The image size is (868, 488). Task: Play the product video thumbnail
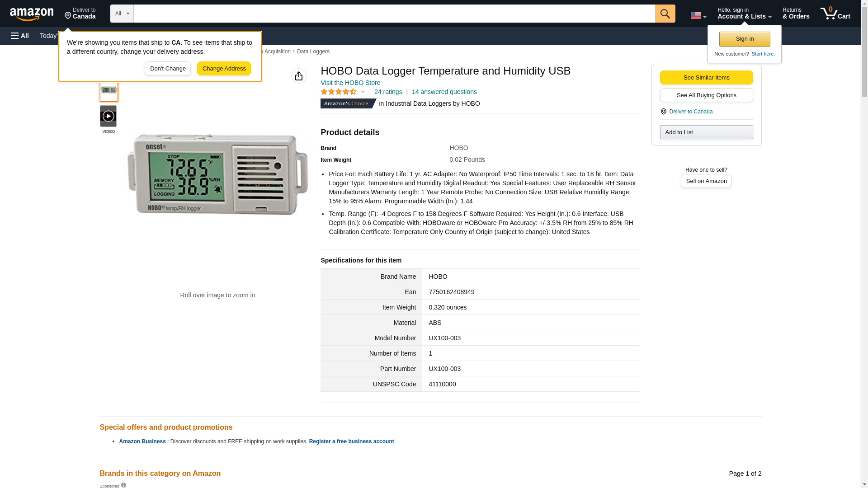(x=108, y=116)
